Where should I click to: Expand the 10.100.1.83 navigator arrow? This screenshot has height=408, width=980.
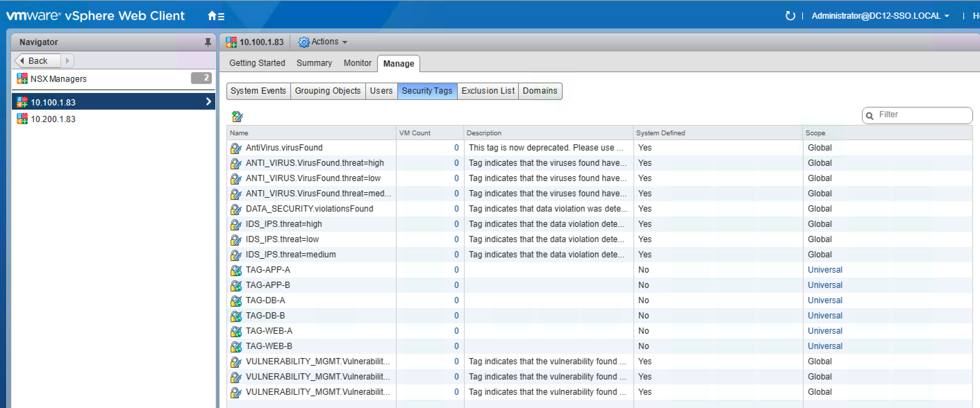[x=208, y=102]
